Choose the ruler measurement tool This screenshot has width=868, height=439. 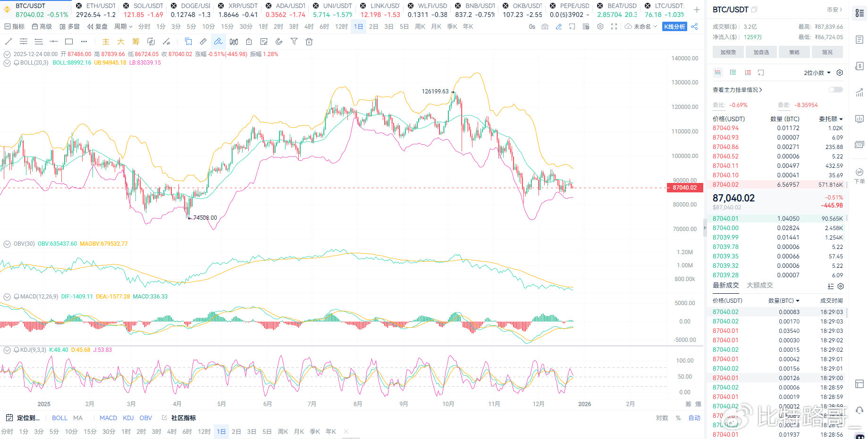click(203, 41)
